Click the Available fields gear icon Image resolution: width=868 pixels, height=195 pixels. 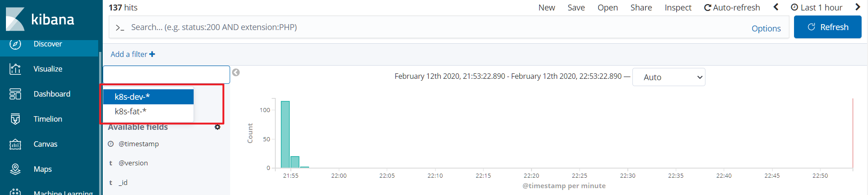click(x=217, y=127)
